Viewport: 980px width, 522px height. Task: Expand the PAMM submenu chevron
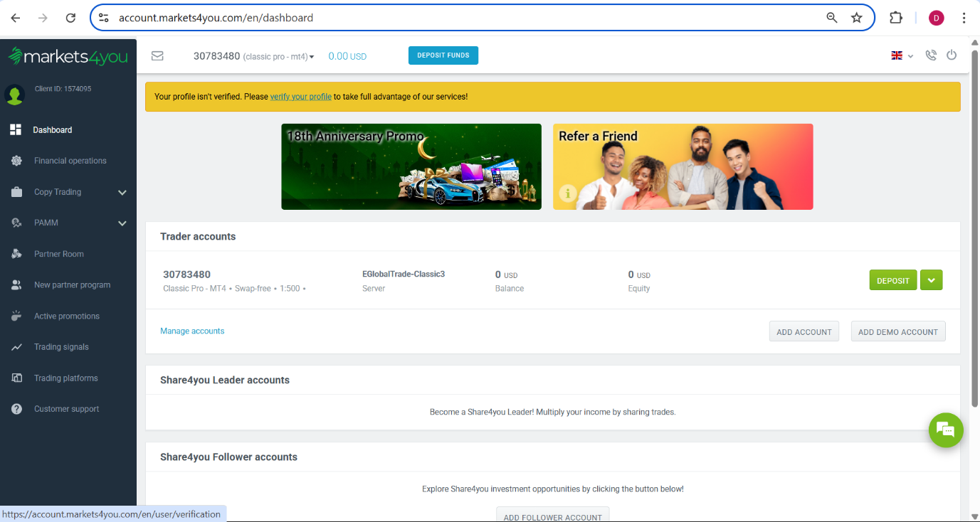(122, 223)
